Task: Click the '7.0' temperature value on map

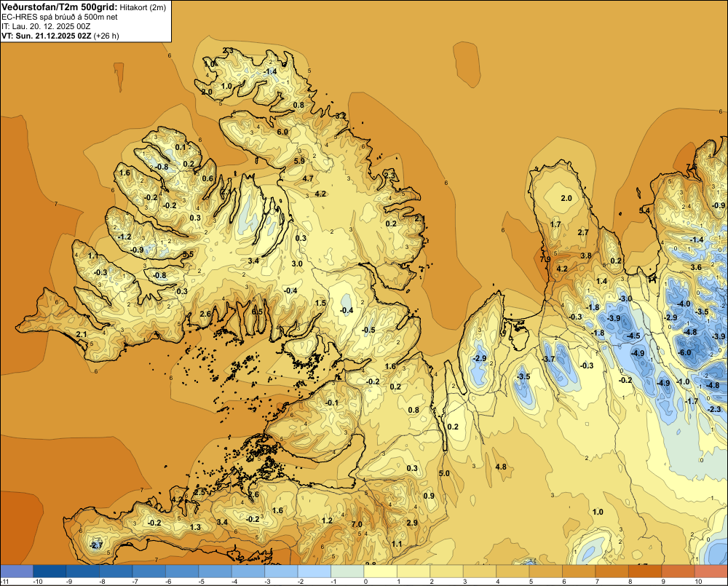Action: 357,524
